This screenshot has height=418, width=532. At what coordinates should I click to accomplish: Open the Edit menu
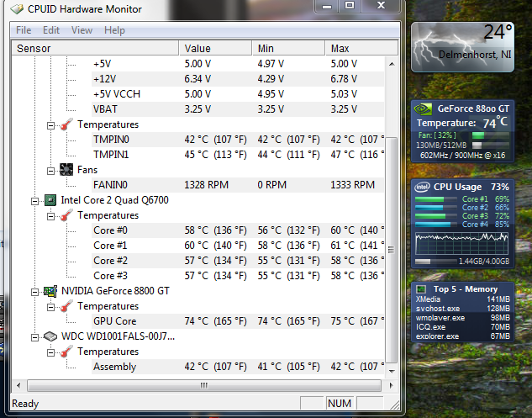point(51,30)
